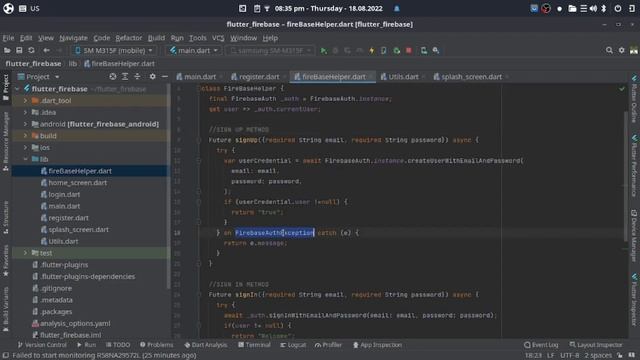Toggle the Structure tool window
The height and width of the screenshot is (360, 640).
[x=6, y=217]
